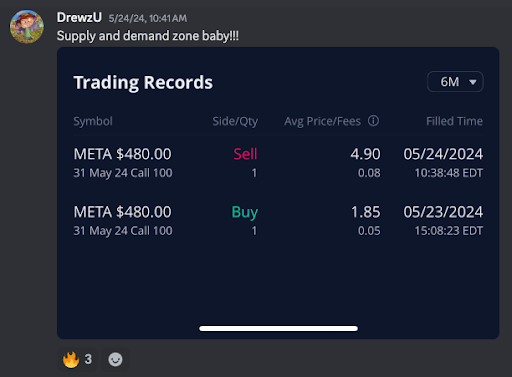
Task: Open the add reaction smiley icon
Action: coord(115,359)
